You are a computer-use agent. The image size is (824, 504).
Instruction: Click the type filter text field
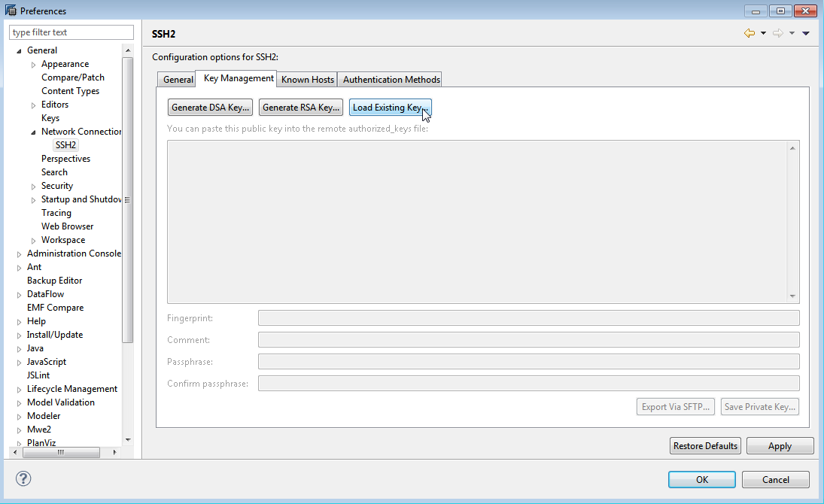pos(71,32)
